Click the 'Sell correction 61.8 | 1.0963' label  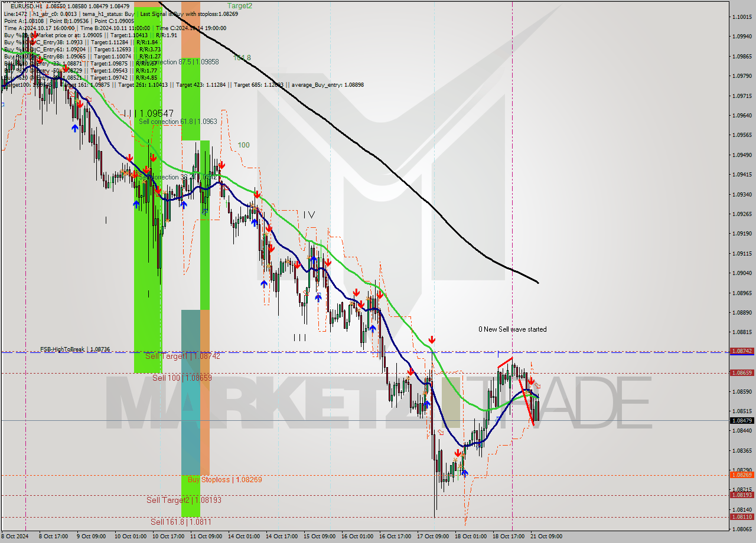tap(178, 122)
